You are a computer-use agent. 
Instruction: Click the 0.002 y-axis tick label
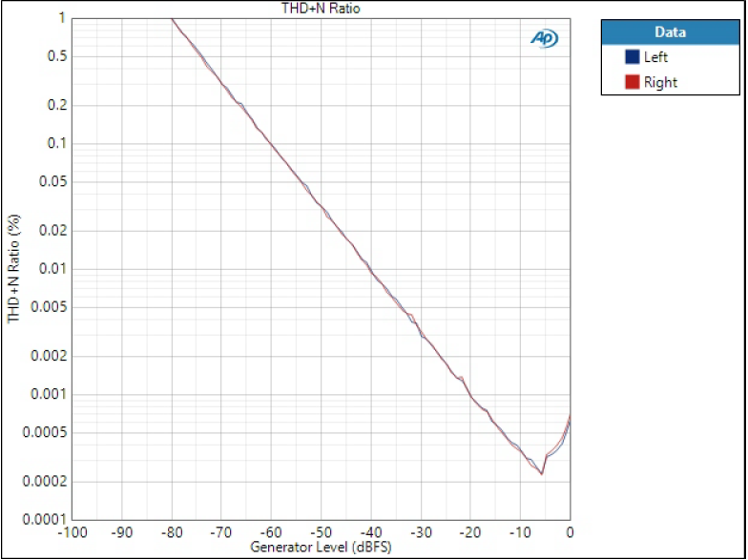tap(50, 356)
